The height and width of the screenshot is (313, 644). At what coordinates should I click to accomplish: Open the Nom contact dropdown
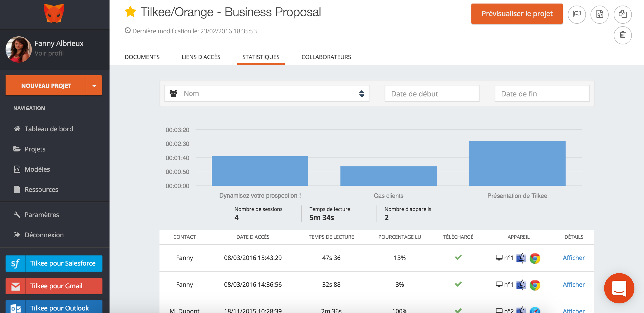click(x=267, y=93)
